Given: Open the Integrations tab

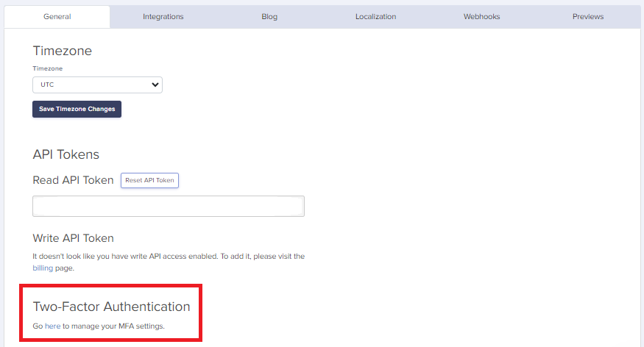Looking at the screenshot, I should pyautogui.click(x=163, y=16).
